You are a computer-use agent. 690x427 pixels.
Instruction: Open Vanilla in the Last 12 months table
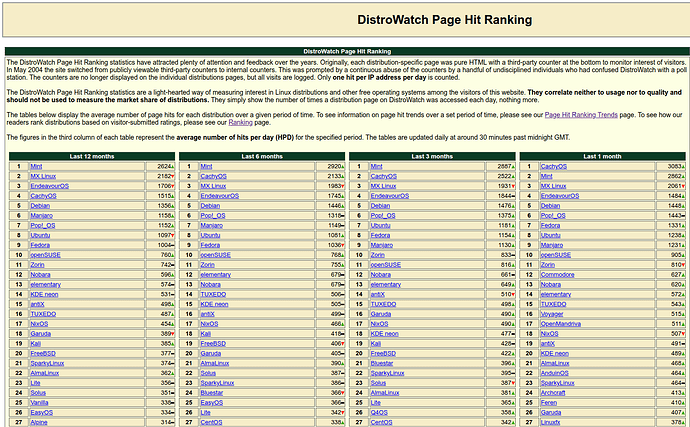coord(39,403)
